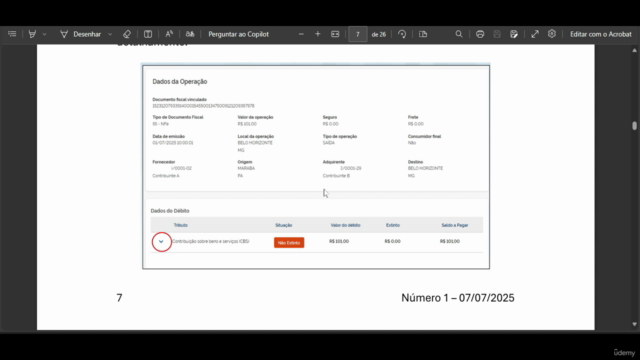
Task: Enter full screen mode
Action: [535, 34]
